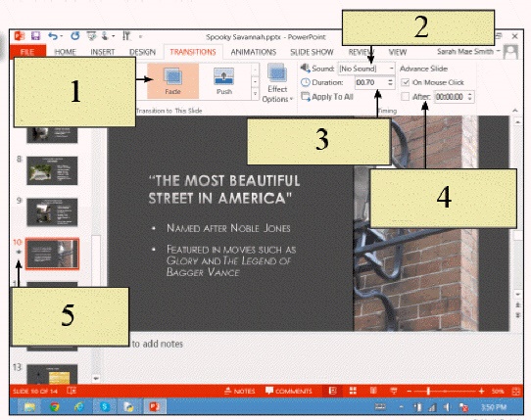Viewport: 531px width, 420px height.
Task: Click the zoom out minus button
Action: pyautogui.click(x=410, y=392)
